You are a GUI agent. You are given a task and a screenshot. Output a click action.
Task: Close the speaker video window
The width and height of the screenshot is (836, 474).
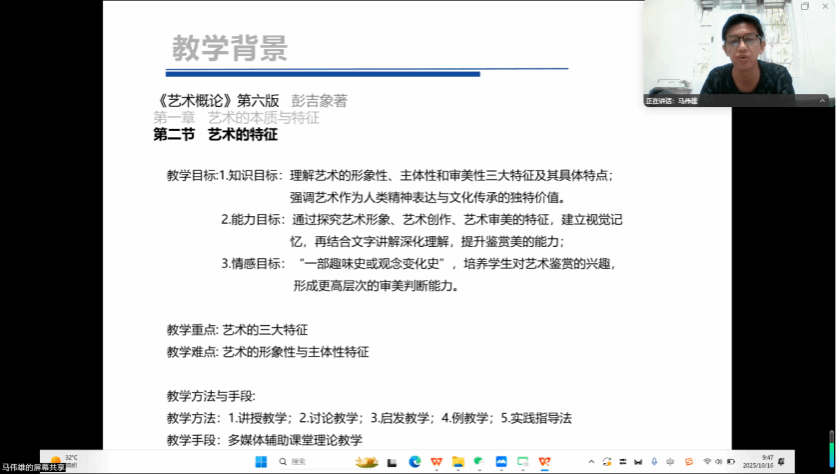(x=825, y=6)
